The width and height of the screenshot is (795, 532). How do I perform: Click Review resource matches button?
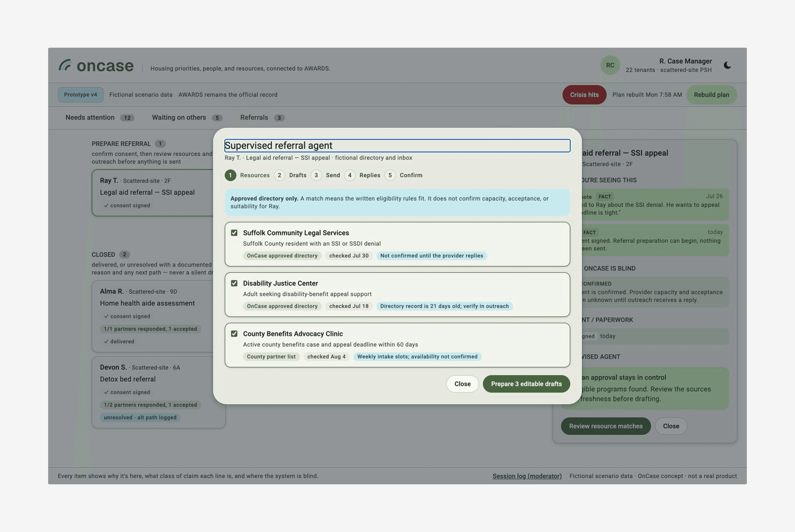[606, 426]
